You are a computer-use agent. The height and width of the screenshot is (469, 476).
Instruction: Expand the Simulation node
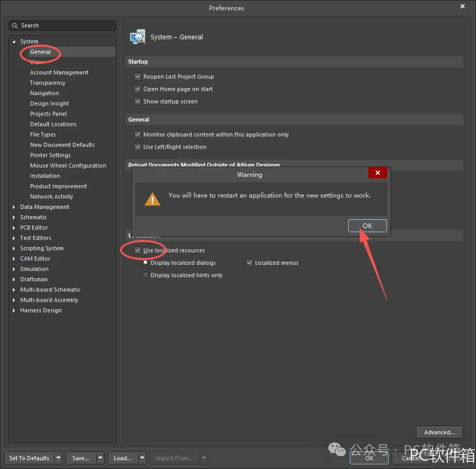coord(13,269)
